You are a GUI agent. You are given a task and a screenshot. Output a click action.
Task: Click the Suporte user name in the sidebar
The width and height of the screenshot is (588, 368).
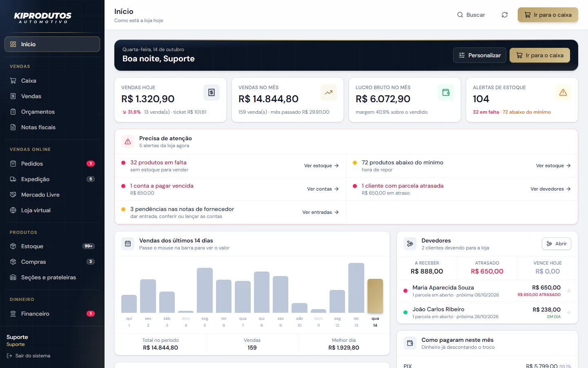pos(17,337)
